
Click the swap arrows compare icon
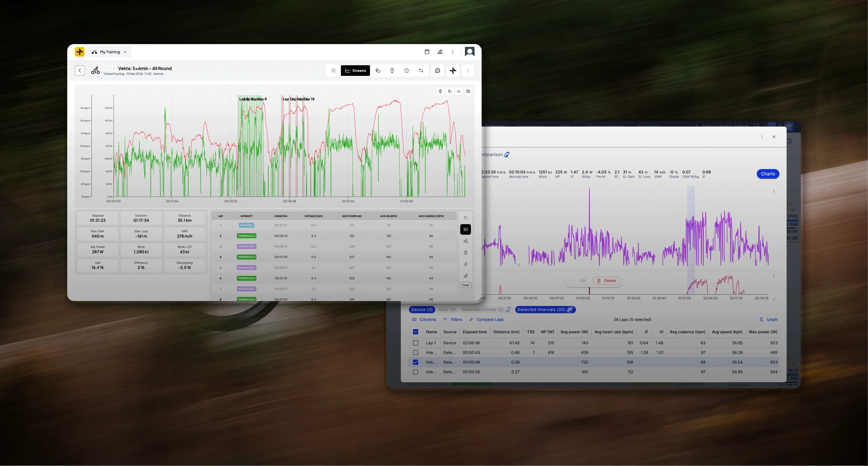coord(421,71)
